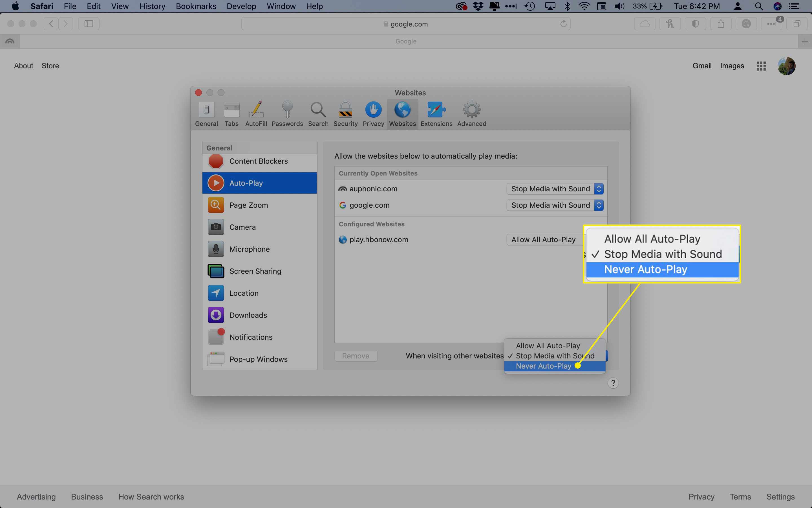Open the AutoFill preferences pane
The image size is (812, 508).
pyautogui.click(x=256, y=114)
